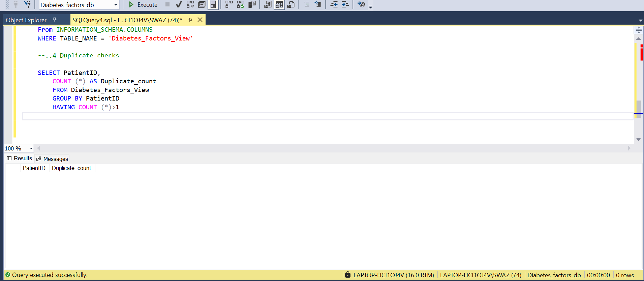The image size is (644, 281).
Task: Click the Change Connection icon
Action: [27, 4]
